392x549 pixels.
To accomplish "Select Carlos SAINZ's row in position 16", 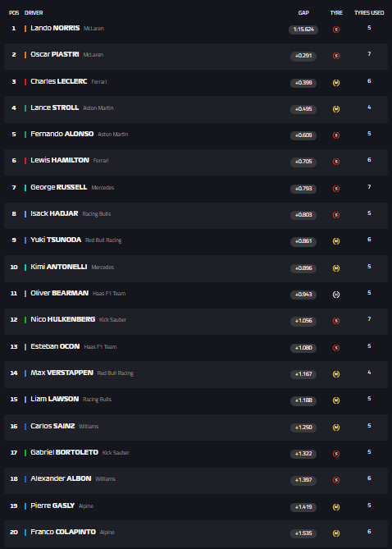I will click(x=196, y=428).
